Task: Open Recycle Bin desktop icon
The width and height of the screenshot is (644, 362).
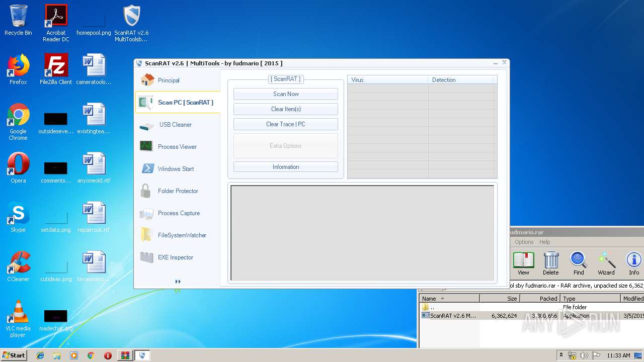Action: [x=18, y=20]
